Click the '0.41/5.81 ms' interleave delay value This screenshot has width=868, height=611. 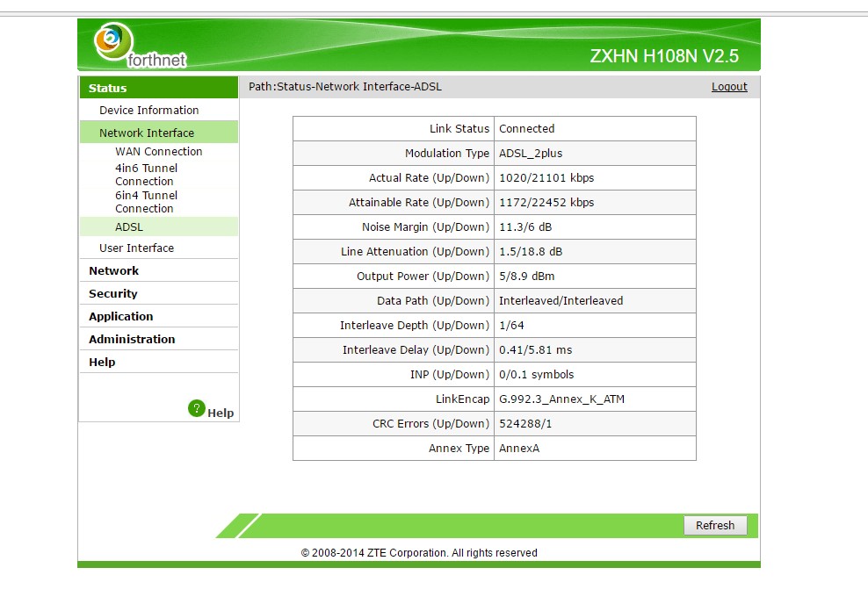tap(535, 350)
